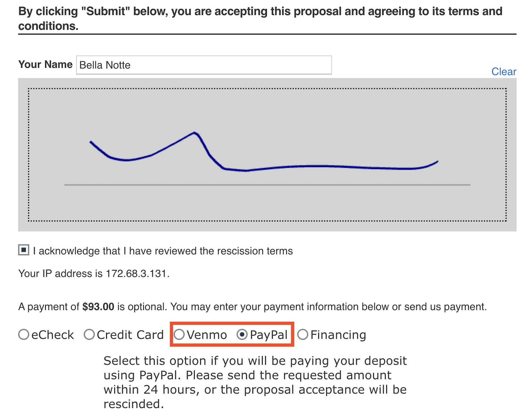The height and width of the screenshot is (419, 532).
Task: Click the Clear signature link
Action: (503, 72)
